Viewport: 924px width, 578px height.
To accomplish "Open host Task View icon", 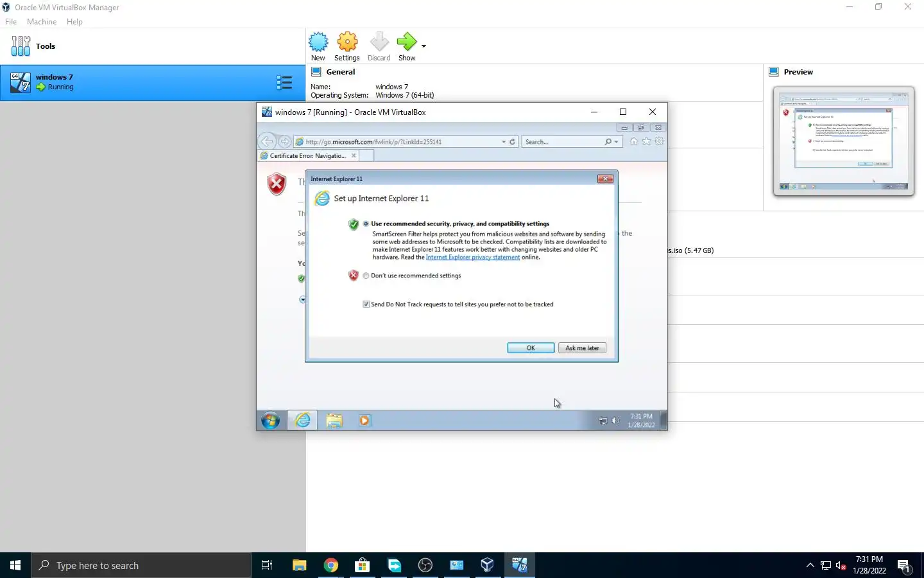I will [267, 565].
